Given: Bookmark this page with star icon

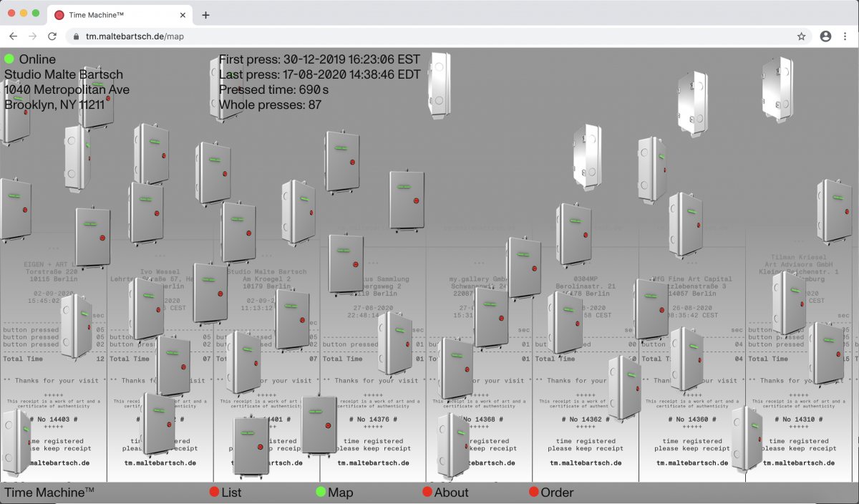Looking at the screenshot, I should pos(801,36).
